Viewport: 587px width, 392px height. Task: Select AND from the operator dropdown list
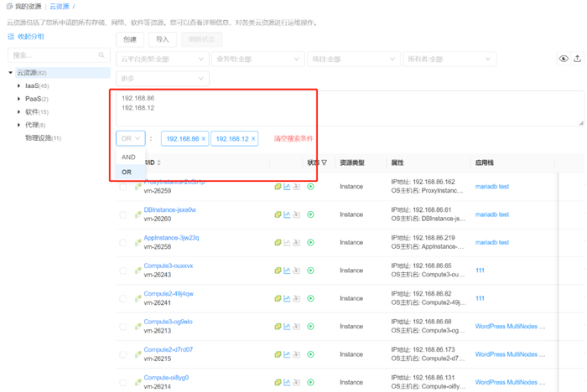click(130, 157)
